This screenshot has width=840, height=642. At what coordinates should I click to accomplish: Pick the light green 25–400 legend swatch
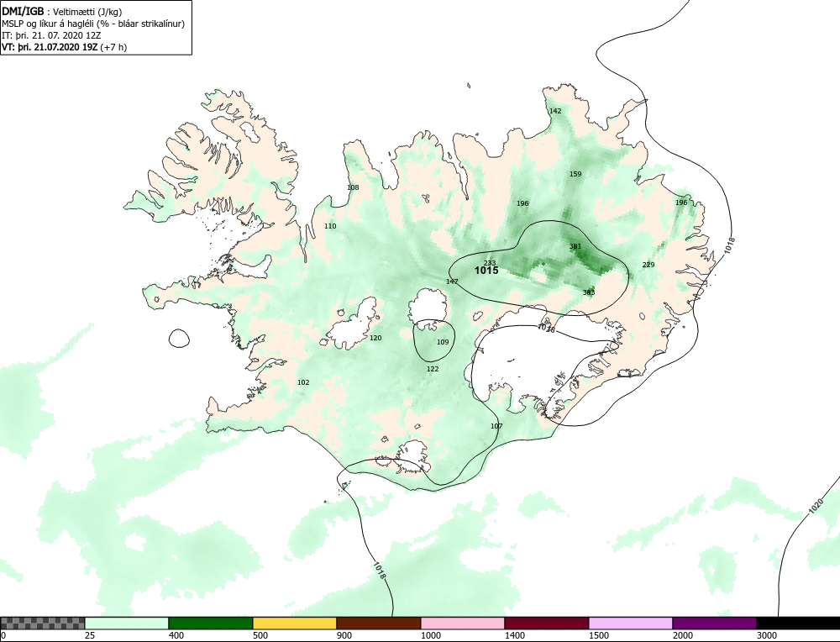(x=127, y=623)
